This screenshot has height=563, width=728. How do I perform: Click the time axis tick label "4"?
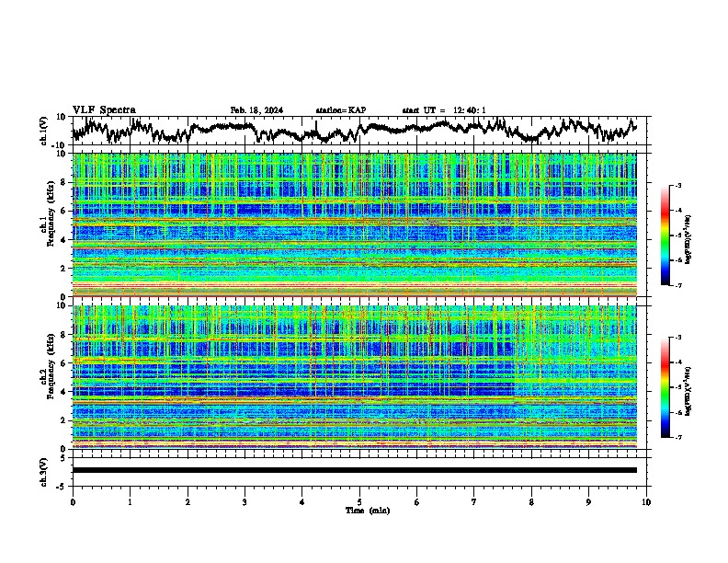click(302, 502)
